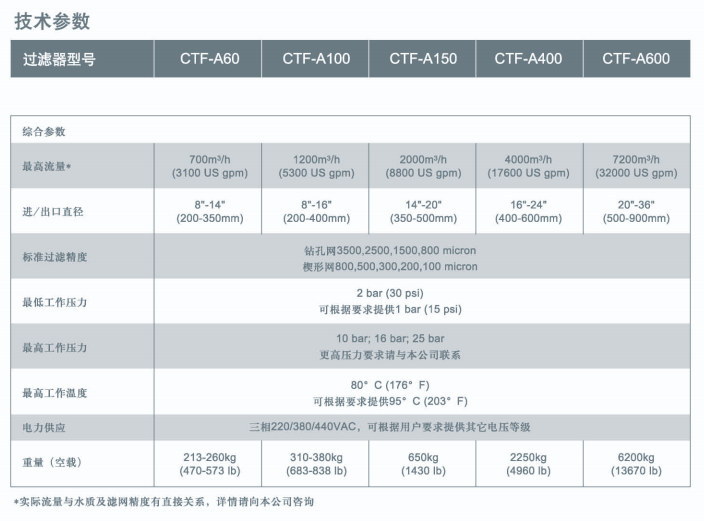Click the 7200m³/h flow rate cell

pos(636,166)
